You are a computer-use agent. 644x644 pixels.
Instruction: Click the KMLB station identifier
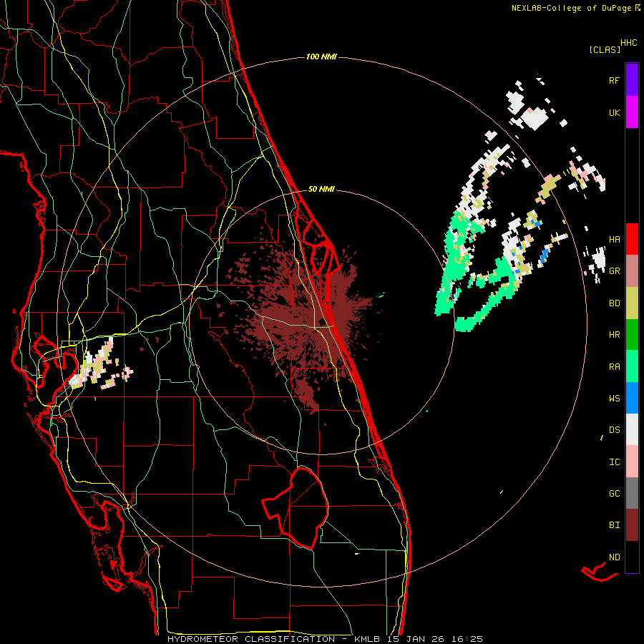[367, 639]
